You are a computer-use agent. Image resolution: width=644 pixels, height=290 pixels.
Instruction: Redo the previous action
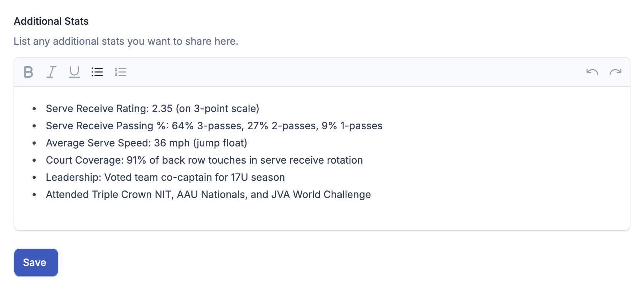(x=615, y=72)
